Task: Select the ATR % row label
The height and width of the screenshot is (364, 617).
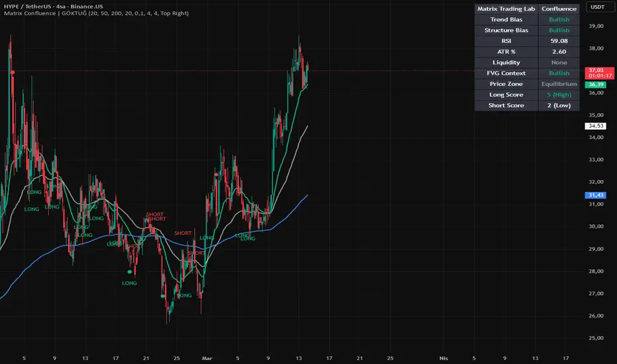Action: tap(506, 52)
